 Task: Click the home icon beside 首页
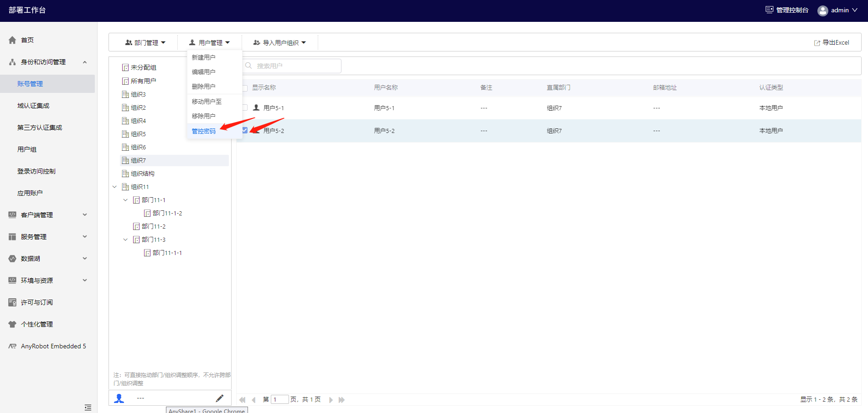pos(12,40)
